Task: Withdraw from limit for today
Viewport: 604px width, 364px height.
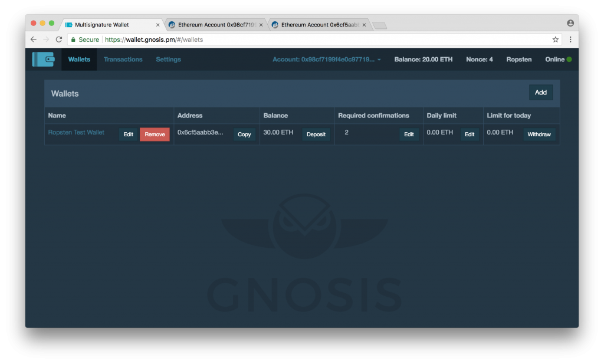Action: point(539,135)
